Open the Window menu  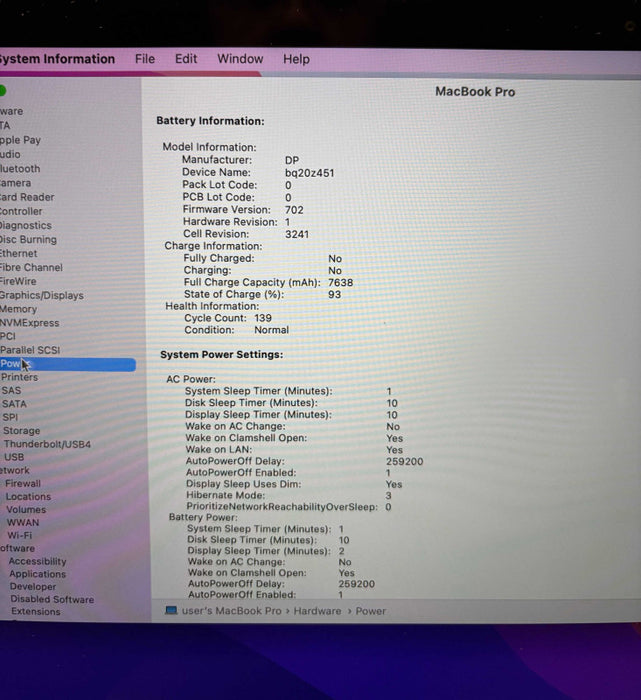240,59
